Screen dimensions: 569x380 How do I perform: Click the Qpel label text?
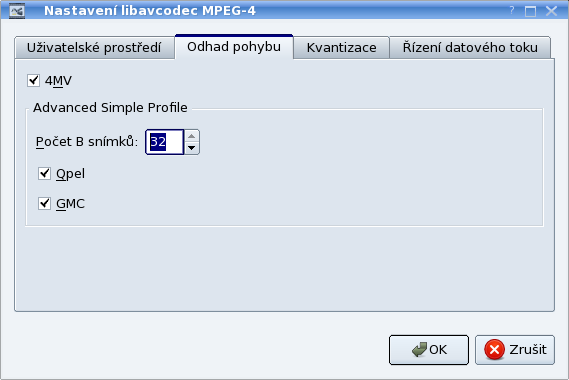click(x=70, y=174)
